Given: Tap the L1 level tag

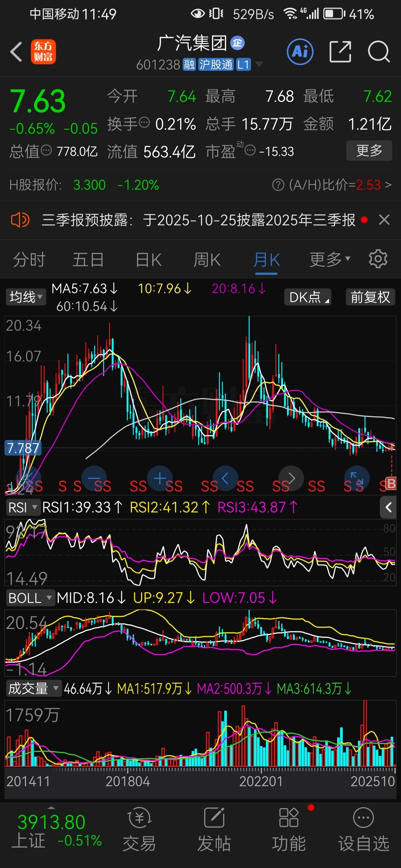Looking at the screenshot, I should (243, 65).
